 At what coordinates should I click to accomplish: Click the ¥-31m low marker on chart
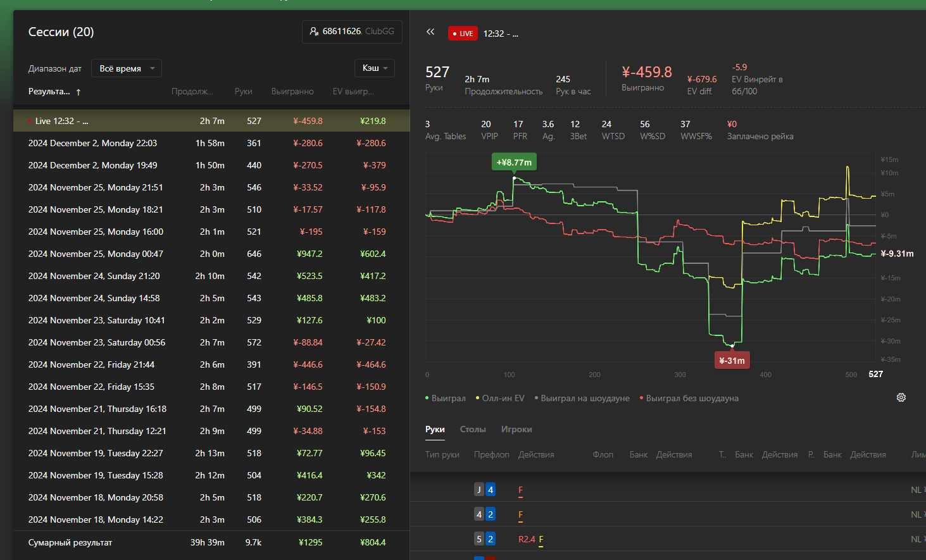732,361
